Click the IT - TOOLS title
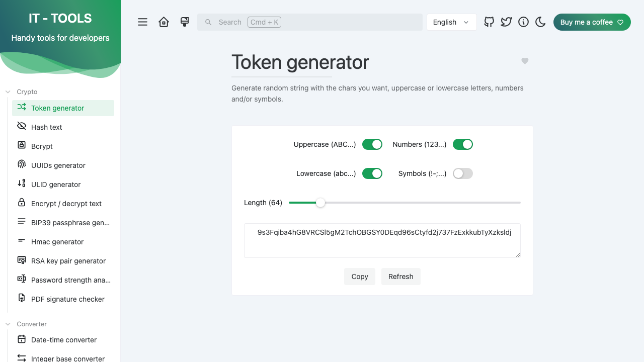644x362 pixels. point(60,19)
